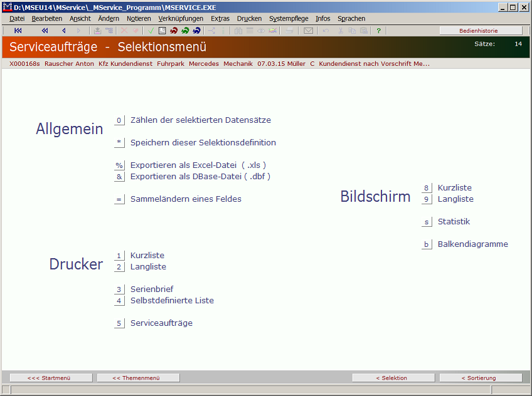Go to previous record arrow icon
532x396 pixels.
point(63,31)
